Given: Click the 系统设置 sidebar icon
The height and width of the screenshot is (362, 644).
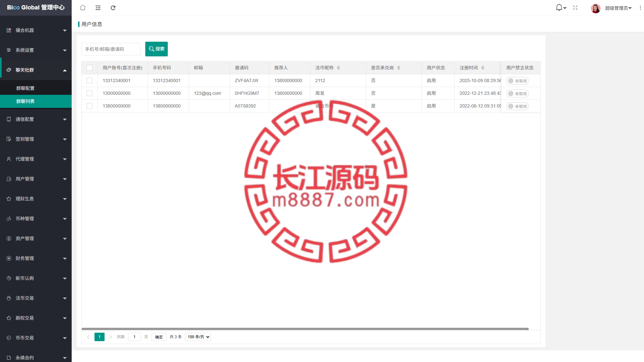Looking at the screenshot, I should click(9, 50).
